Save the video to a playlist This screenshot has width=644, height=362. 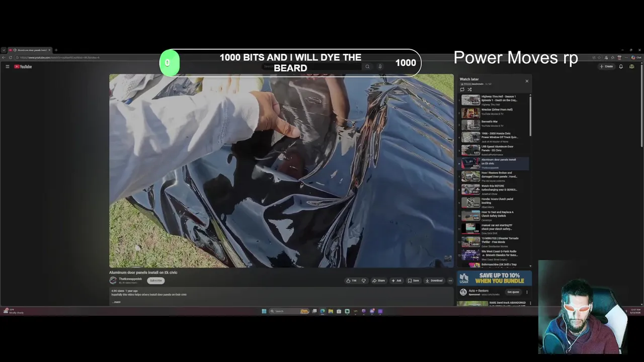pos(413,281)
